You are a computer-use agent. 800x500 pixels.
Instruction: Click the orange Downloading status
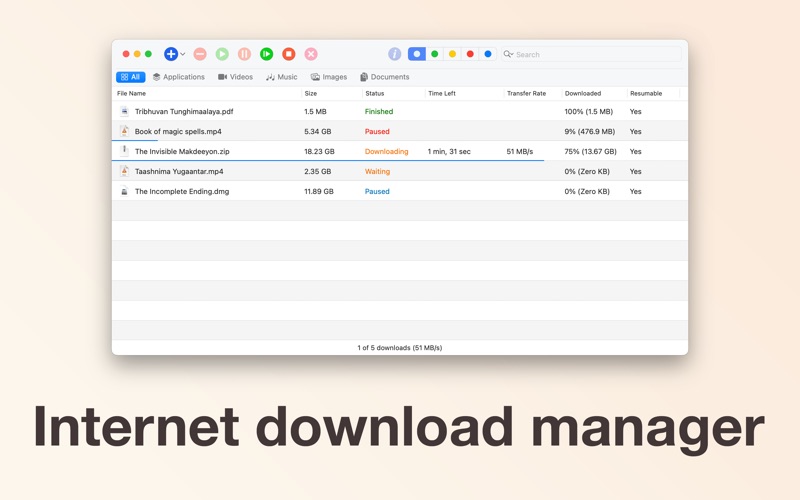click(386, 151)
